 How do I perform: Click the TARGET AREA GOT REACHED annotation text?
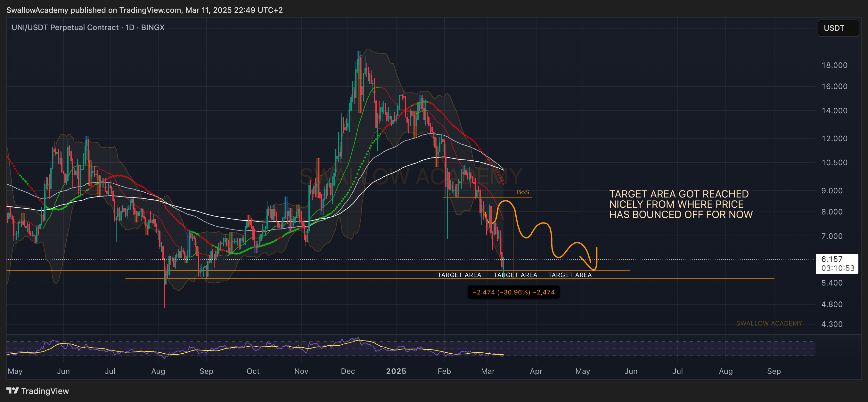point(681,204)
